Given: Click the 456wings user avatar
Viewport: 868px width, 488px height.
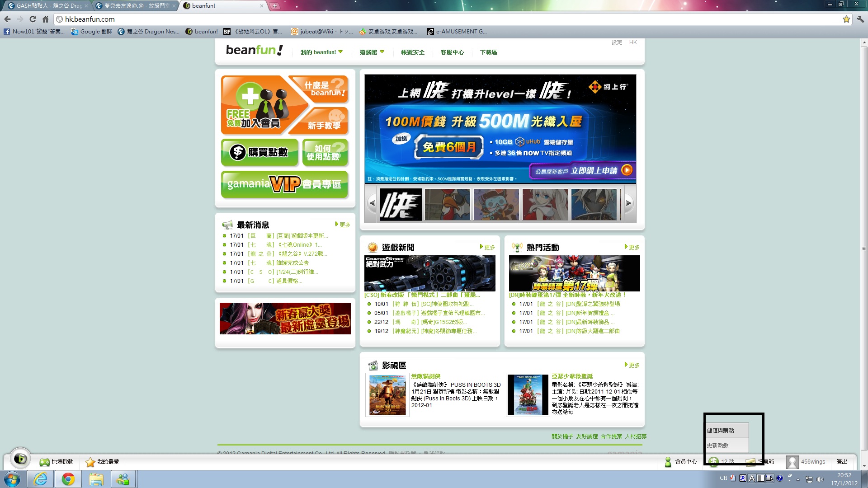Looking at the screenshot, I should pos(792,462).
